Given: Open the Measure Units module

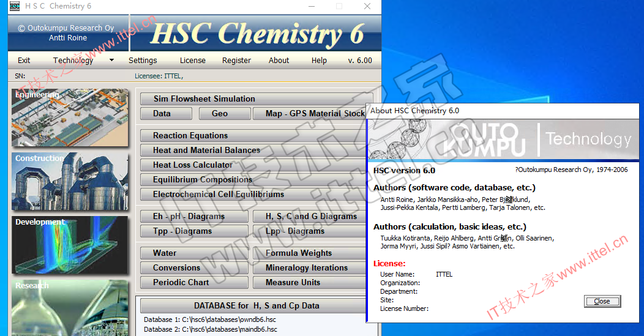Looking at the screenshot, I should (x=310, y=283).
